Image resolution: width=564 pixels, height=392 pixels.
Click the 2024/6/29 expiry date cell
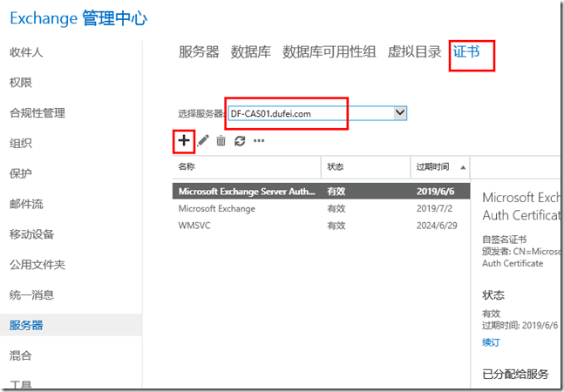pyautogui.click(x=437, y=226)
